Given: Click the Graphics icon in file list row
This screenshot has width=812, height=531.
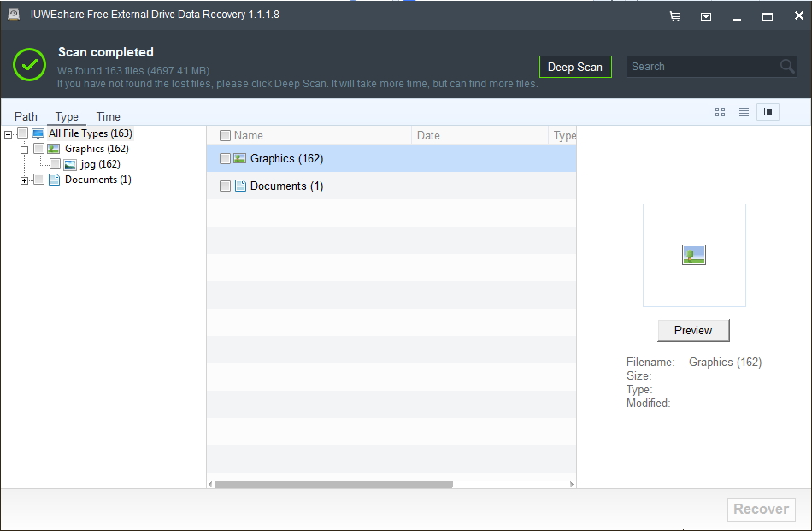Looking at the screenshot, I should 240,158.
